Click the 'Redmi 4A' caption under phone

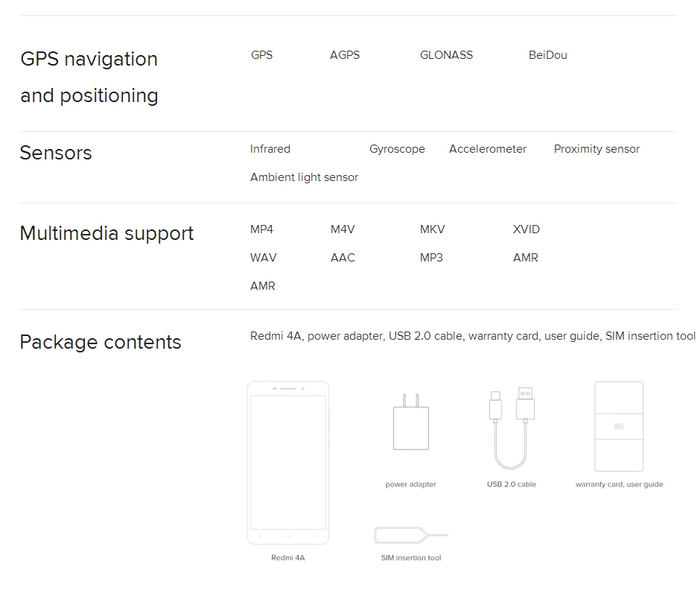click(x=288, y=557)
